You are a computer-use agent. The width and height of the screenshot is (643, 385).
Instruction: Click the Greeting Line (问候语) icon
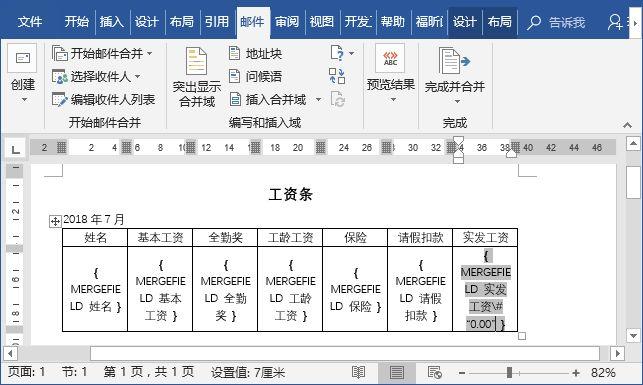(234, 76)
